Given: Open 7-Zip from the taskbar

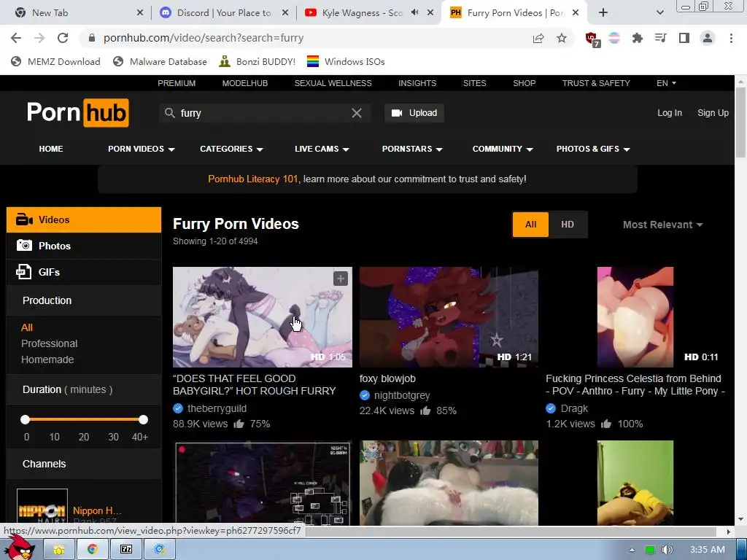Looking at the screenshot, I should click(x=126, y=550).
